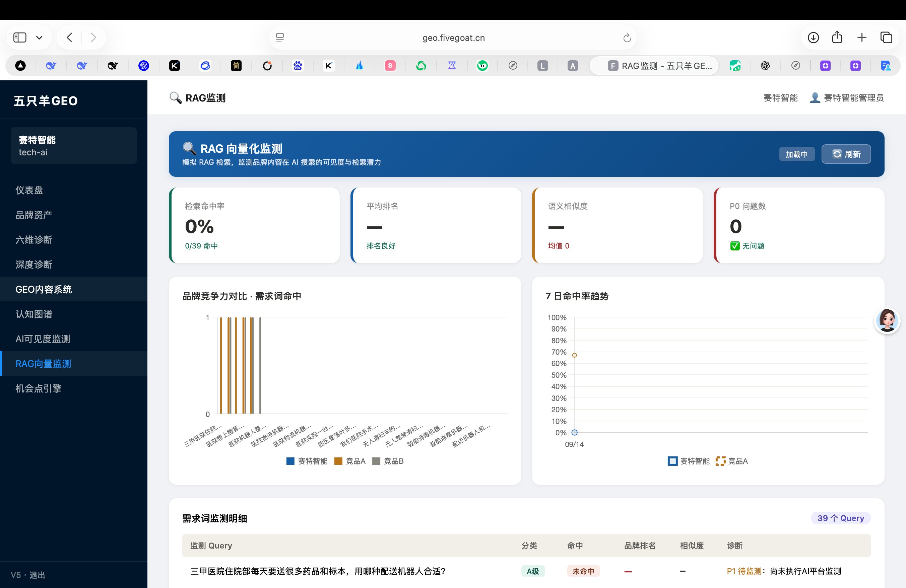Switch to the green smiley face tab
The height and width of the screenshot is (588, 906).
tap(482, 66)
